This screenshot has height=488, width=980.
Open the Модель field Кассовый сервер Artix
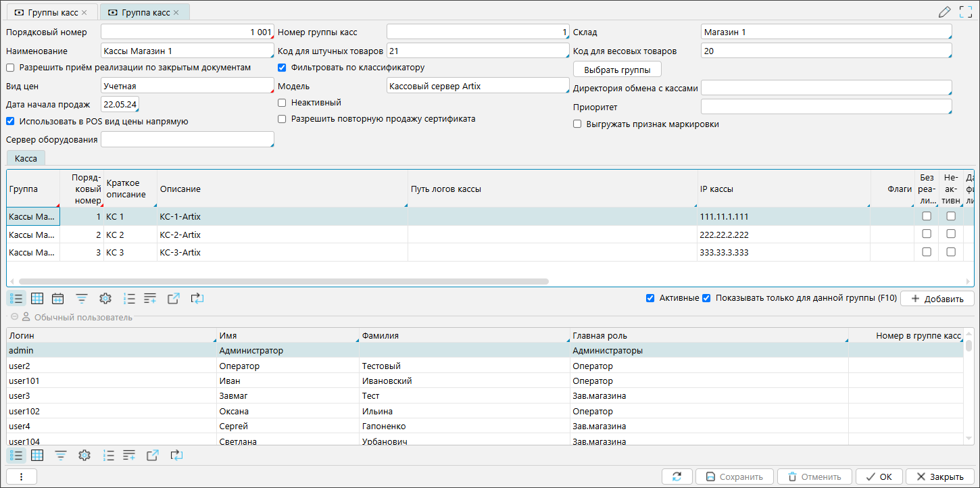(x=478, y=86)
